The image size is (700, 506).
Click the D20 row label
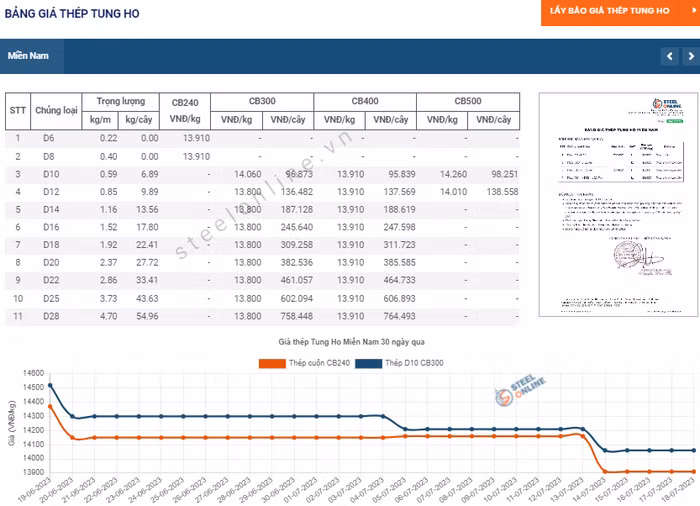51,263
